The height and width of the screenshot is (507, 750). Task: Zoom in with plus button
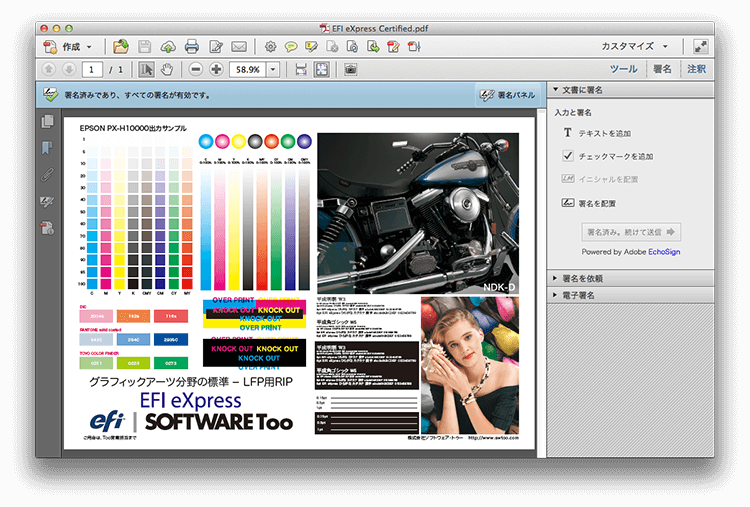point(216,69)
